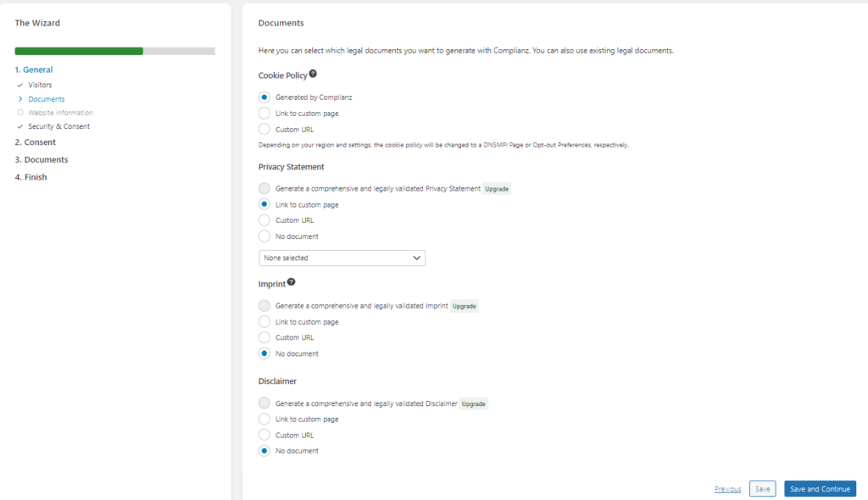Click the green wizard progress bar
This screenshot has width=868, height=500.
79,51
